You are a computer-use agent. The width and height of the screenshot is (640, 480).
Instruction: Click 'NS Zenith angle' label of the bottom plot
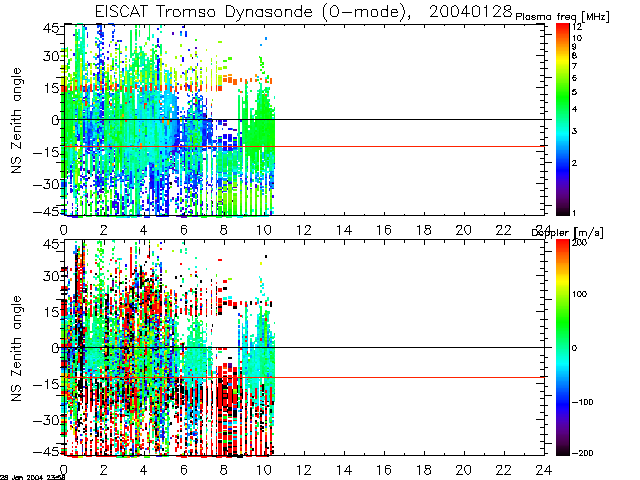click(x=16, y=349)
